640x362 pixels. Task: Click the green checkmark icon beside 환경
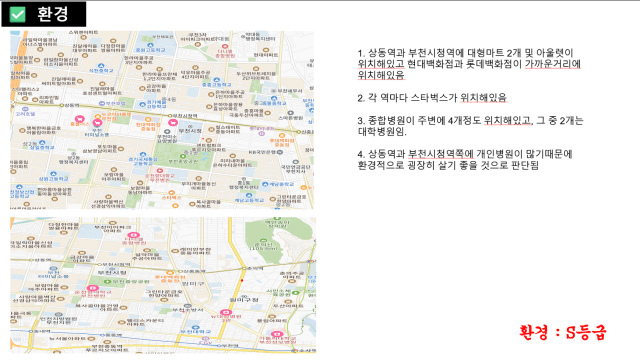pyautogui.click(x=18, y=14)
